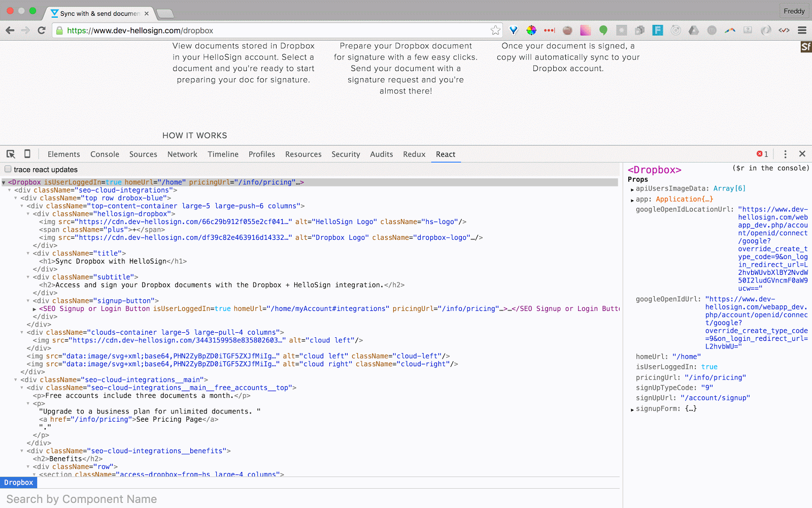The height and width of the screenshot is (508, 812).
Task: Select the Redux DevTools tab
Action: [x=414, y=154]
